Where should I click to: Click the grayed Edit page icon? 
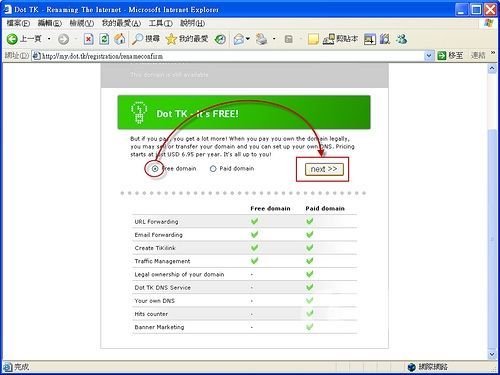(x=289, y=39)
